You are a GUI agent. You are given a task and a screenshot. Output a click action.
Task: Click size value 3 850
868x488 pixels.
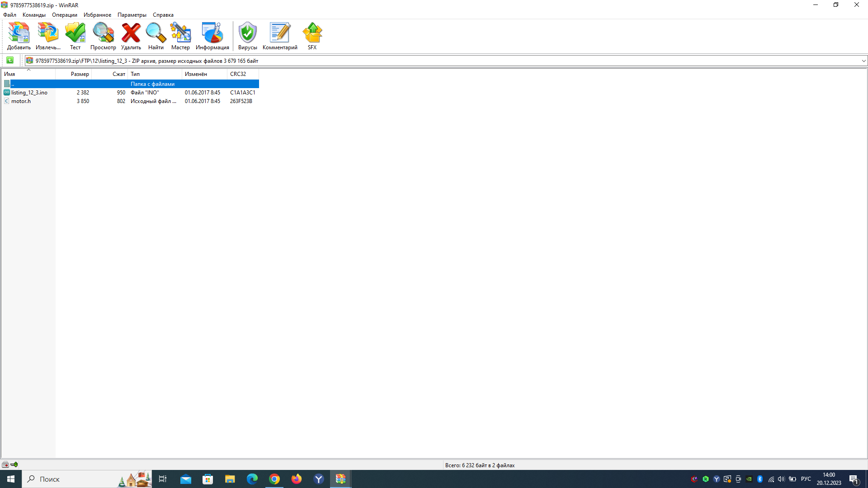pyautogui.click(x=83, y=101)
